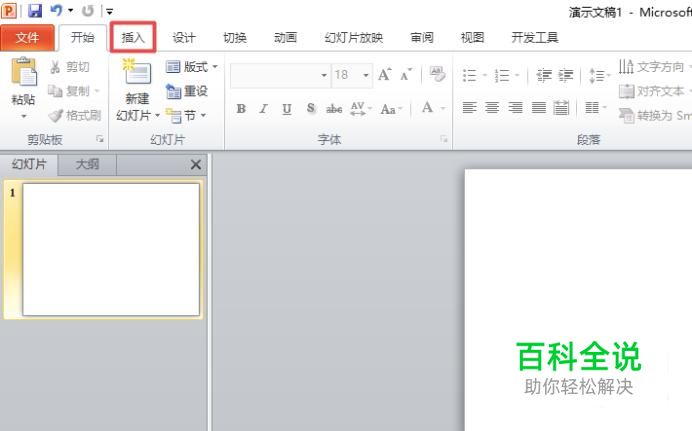Click the Redo/Repeat icon
The image size is (692, 431).
point(88,11)
